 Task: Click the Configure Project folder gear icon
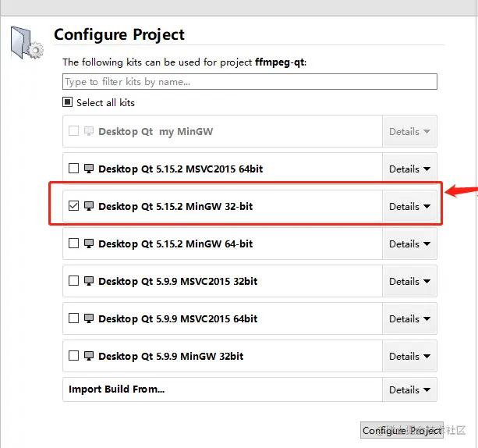coord(27,43)
